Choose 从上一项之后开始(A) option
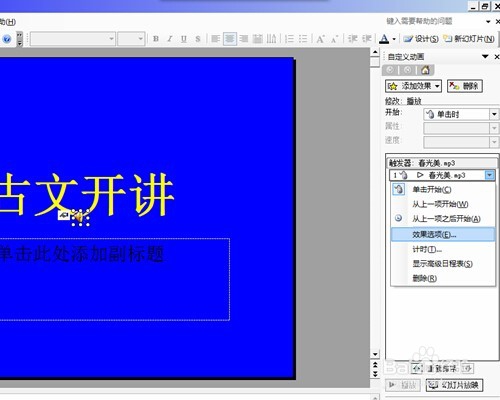The width and height of the screenshot is (500, 400). (x=443, y=219)
